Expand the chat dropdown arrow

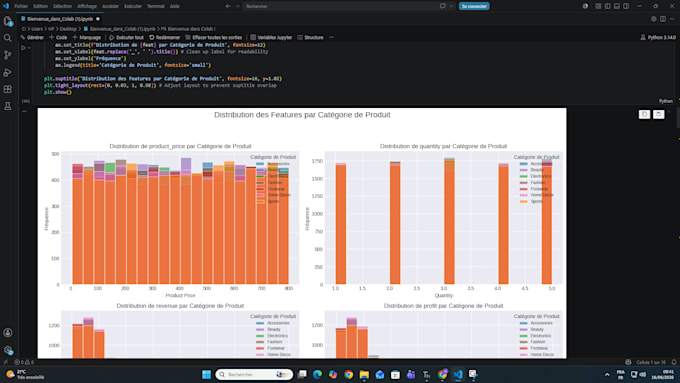coord(451,6)
